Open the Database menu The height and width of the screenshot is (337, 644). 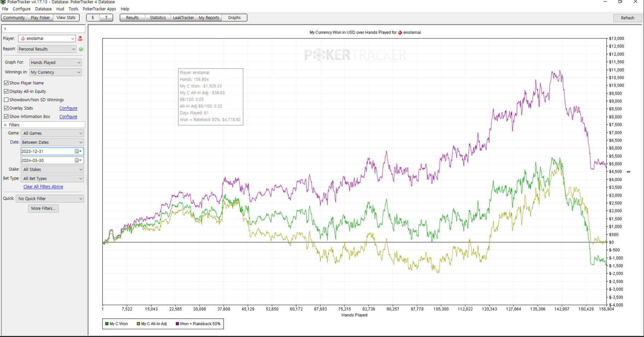click(44, 9)
